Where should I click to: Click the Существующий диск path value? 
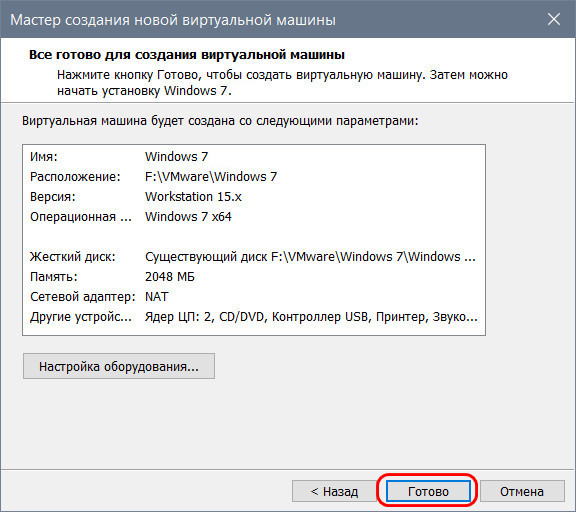(x=310, y=257)
